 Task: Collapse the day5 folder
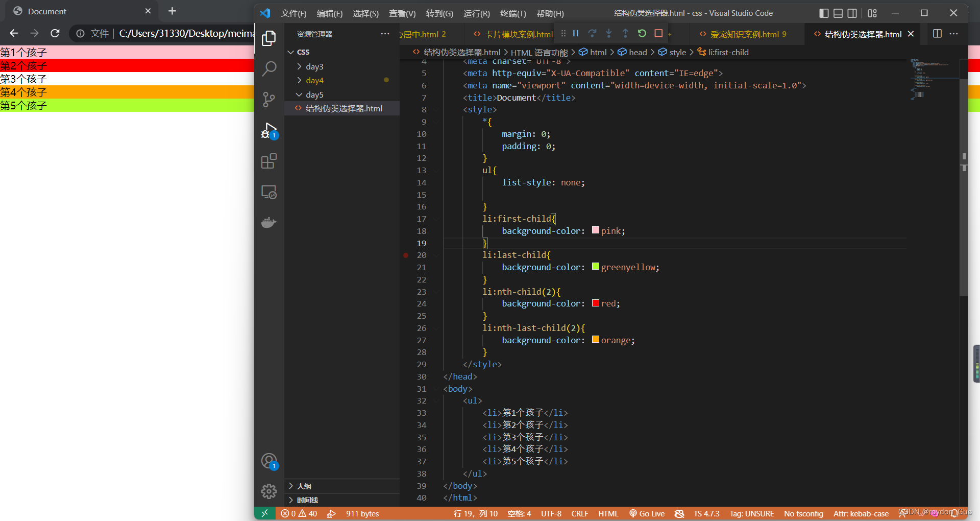click(x=299, y=94)
